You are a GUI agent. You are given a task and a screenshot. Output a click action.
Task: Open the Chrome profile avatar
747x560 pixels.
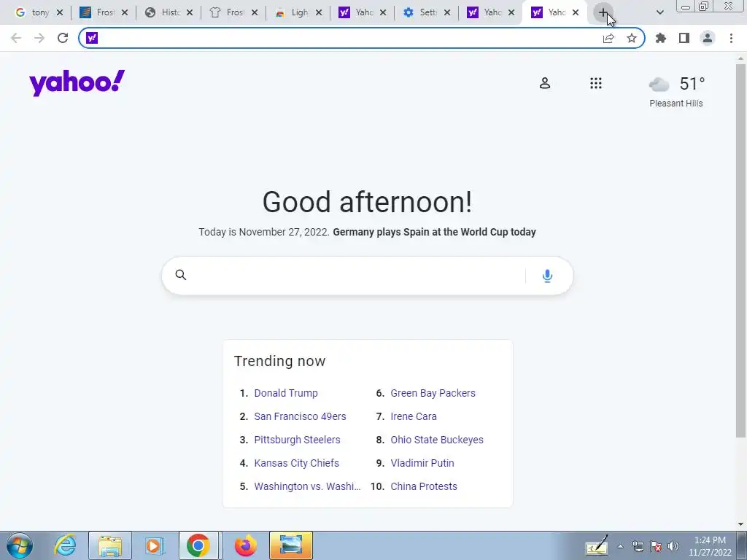coord(708,38)
